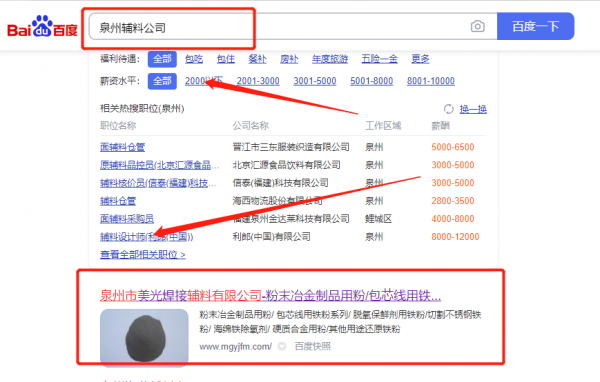
Task: Click the 职位名称 column header
Action: click(118, 126)
